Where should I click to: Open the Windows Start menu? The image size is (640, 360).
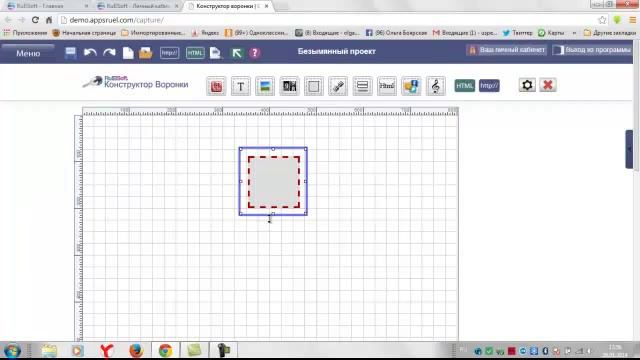click(13, 351)
